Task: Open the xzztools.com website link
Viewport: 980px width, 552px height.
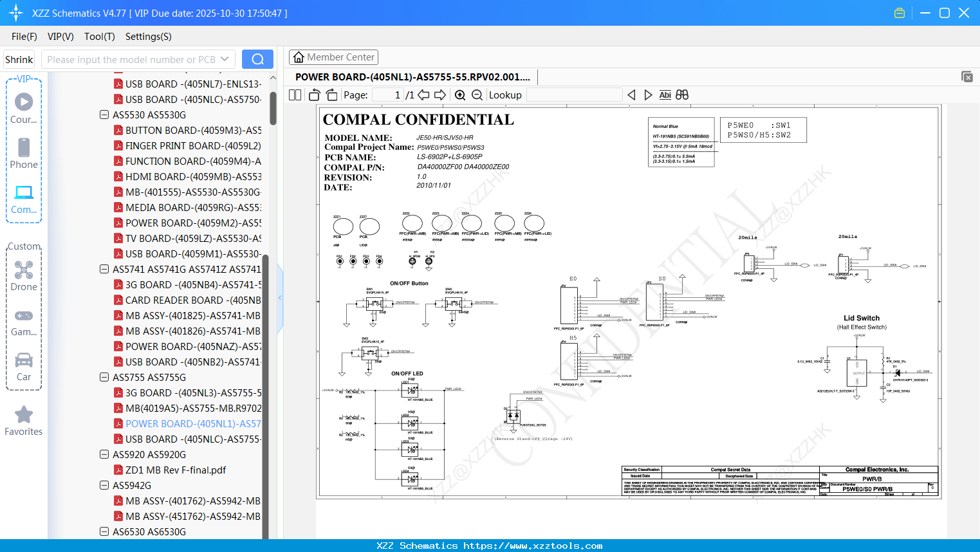Action: (533, 546)
